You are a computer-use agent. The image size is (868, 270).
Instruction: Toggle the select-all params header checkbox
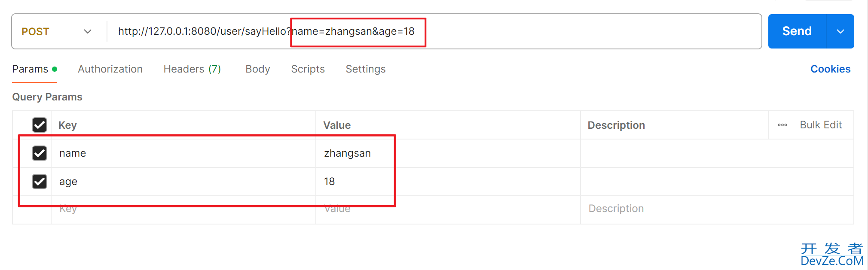pyautogui.click(x=40, y=125)
